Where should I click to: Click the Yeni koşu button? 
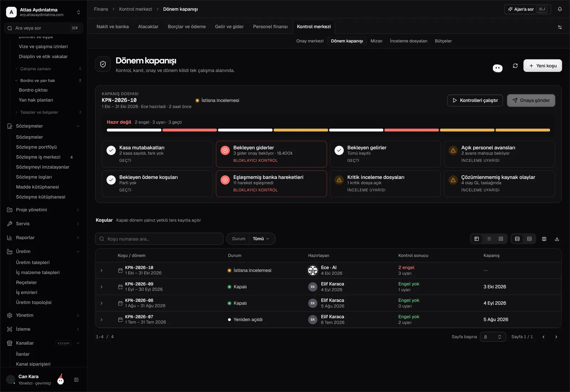(x=543, y=66)
